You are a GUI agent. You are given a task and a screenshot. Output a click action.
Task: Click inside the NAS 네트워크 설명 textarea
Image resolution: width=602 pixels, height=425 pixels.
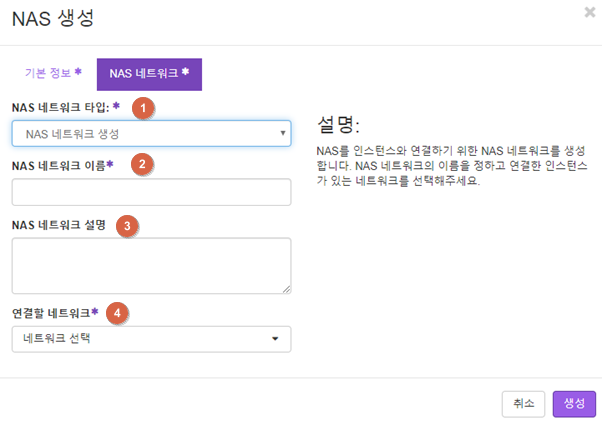(152, 266)
